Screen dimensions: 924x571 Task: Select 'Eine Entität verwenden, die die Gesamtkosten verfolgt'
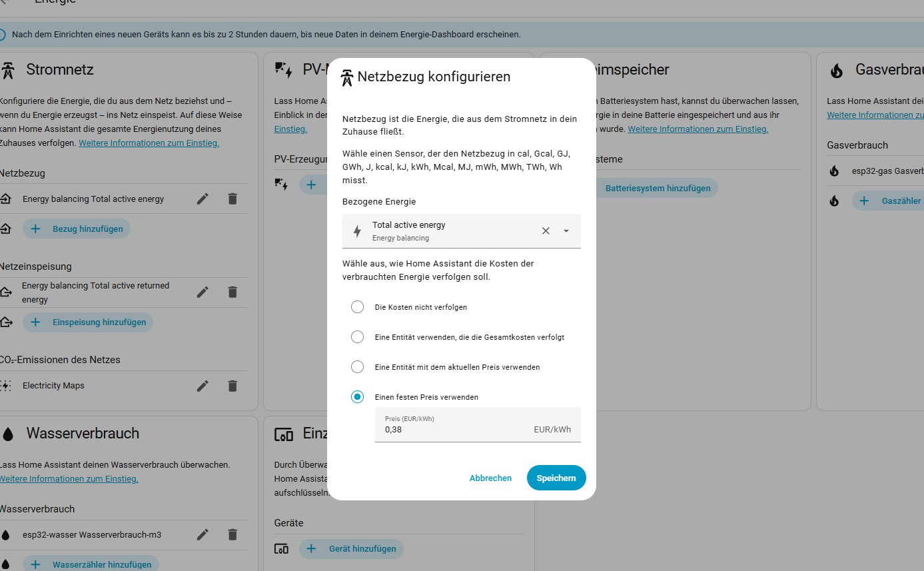[x=358, y=337]
